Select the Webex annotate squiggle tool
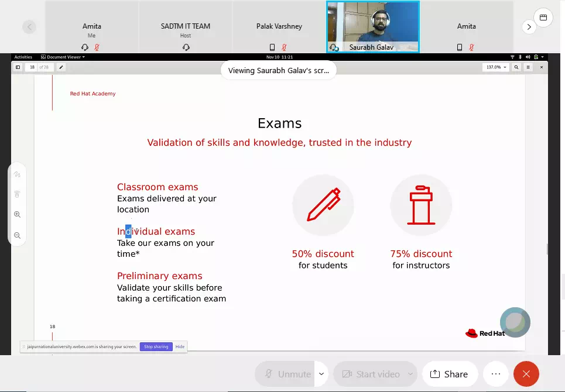Viewport: 565px width, 392px height. click(x=17, y=174)
